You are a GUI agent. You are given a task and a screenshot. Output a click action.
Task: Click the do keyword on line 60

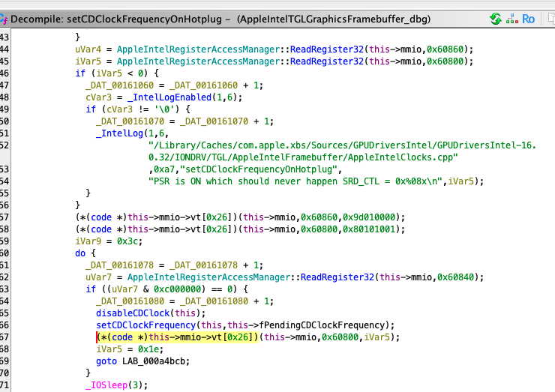(x=80, y=253)
